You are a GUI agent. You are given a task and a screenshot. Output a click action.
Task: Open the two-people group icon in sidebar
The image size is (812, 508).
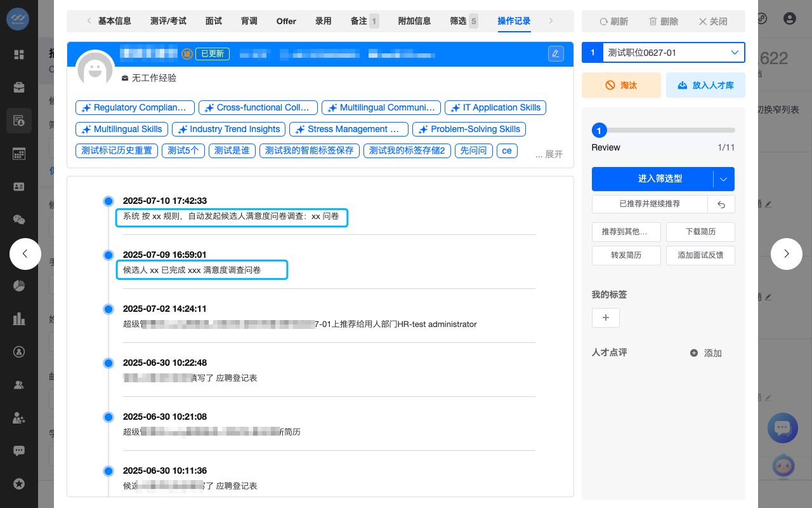[x=19, y=384]
